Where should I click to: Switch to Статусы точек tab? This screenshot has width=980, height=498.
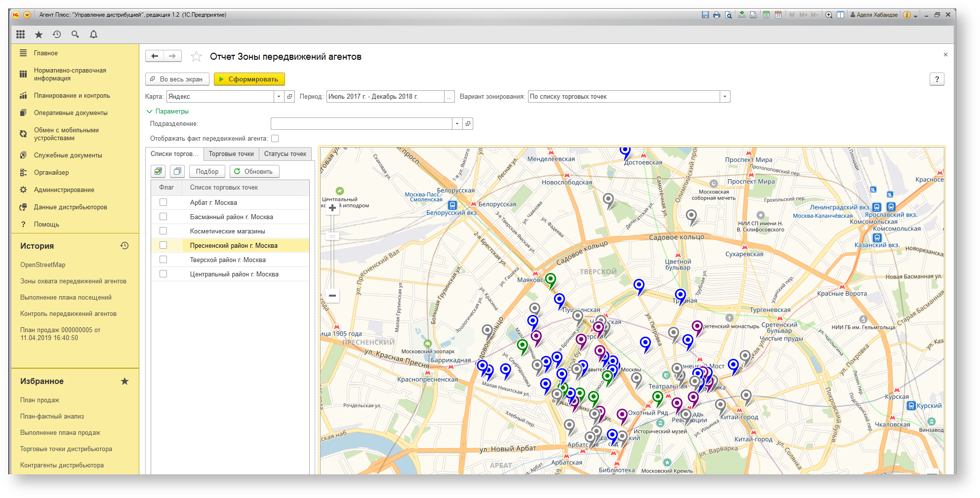point(285,154)
